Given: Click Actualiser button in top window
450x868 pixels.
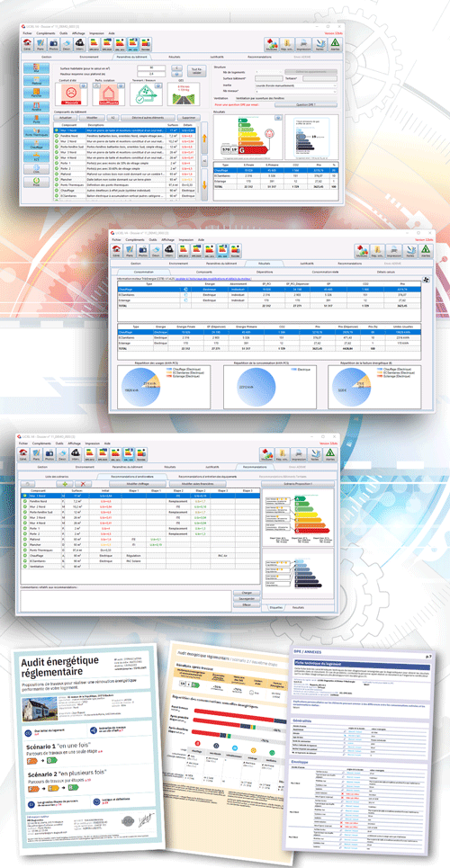Looking at the screenshot, I should [x=65, y=118].
